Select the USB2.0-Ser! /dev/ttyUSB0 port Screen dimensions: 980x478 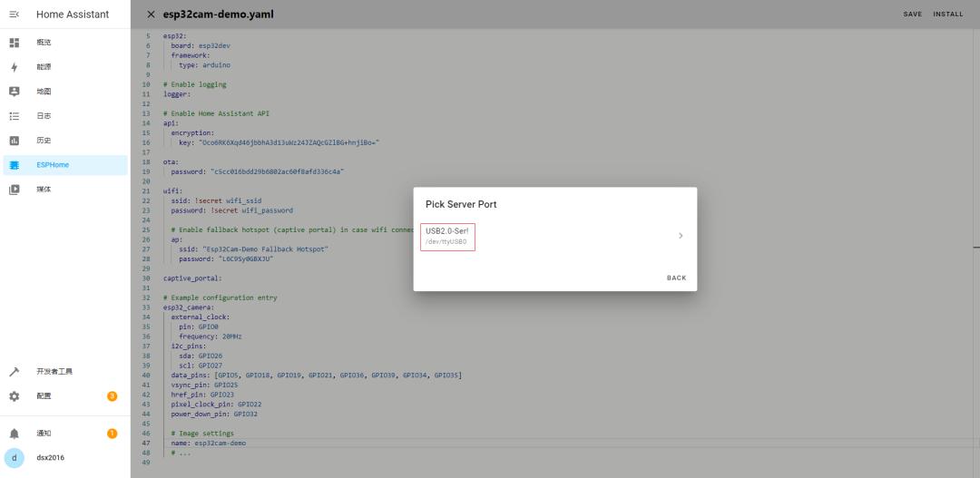click(447, 236)
